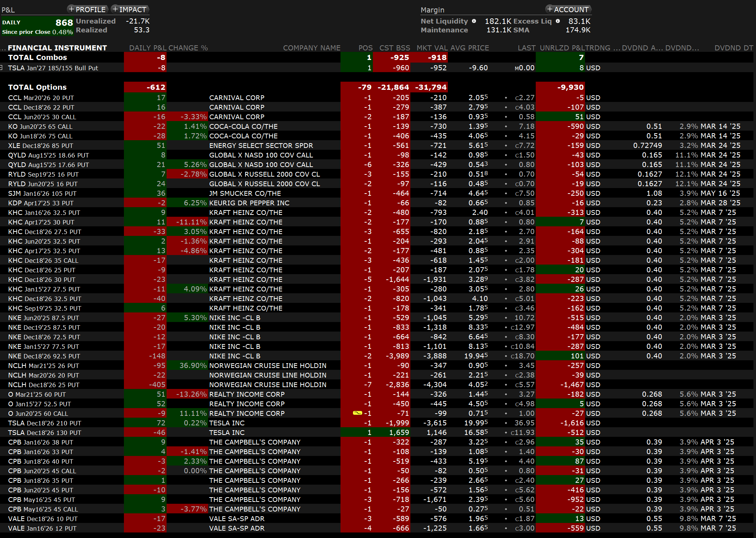Click total options unrealized P&L -9,930
The image size is (756, 538).
570,87
